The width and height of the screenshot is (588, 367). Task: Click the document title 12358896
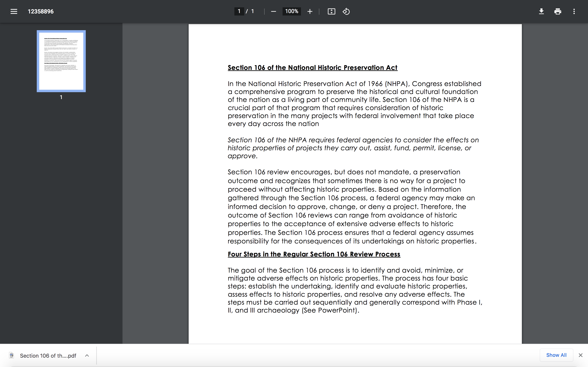[x=41, y=11]
